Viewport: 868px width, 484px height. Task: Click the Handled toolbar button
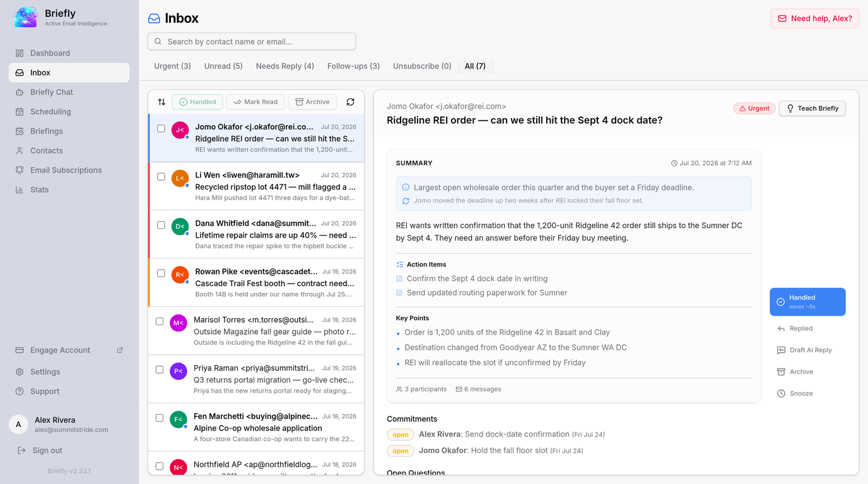(x=197, y=102)
